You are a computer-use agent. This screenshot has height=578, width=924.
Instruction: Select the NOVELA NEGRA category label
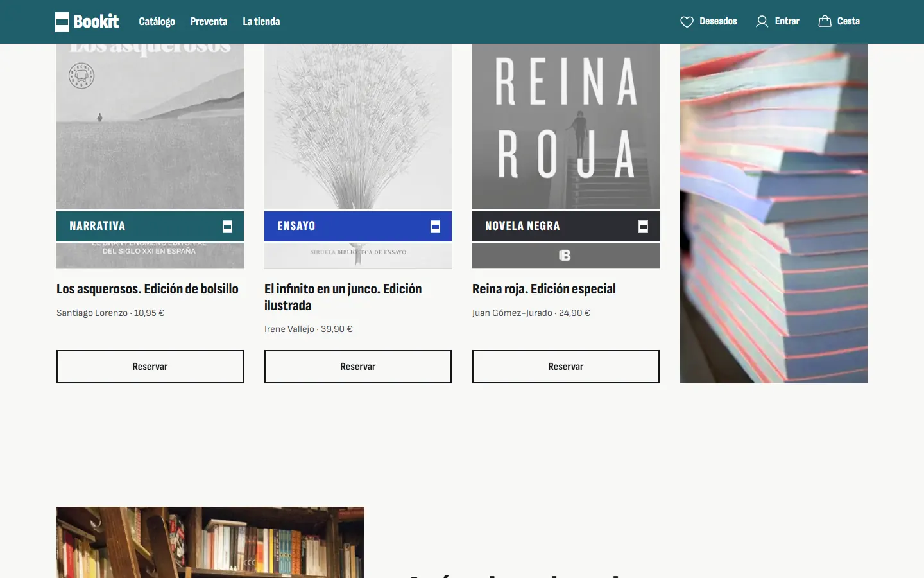pyautogui.click(x=522, y=226)
